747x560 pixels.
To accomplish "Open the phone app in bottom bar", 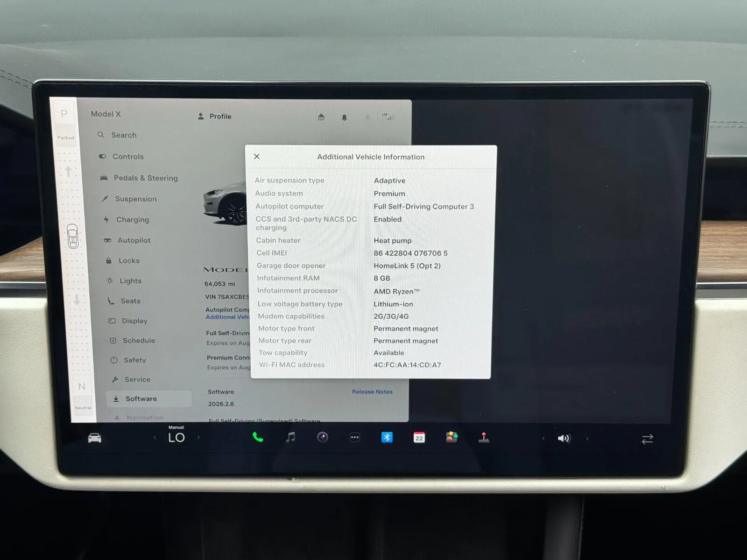I will (258, 437).
